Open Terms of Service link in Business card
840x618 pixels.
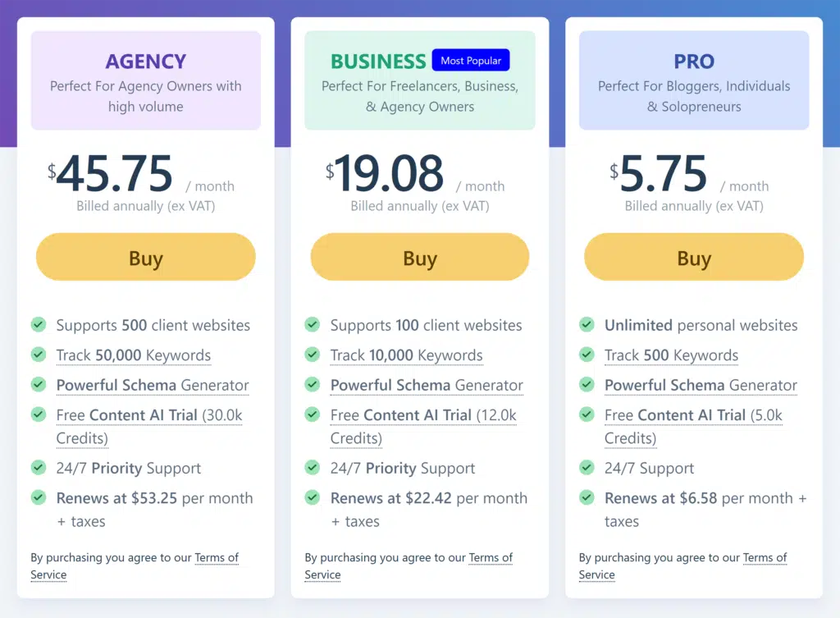tap(491, 558)
